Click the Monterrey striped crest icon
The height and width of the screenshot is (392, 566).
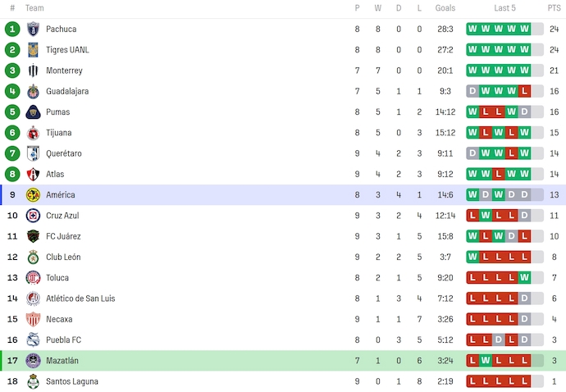coord(33,71)
